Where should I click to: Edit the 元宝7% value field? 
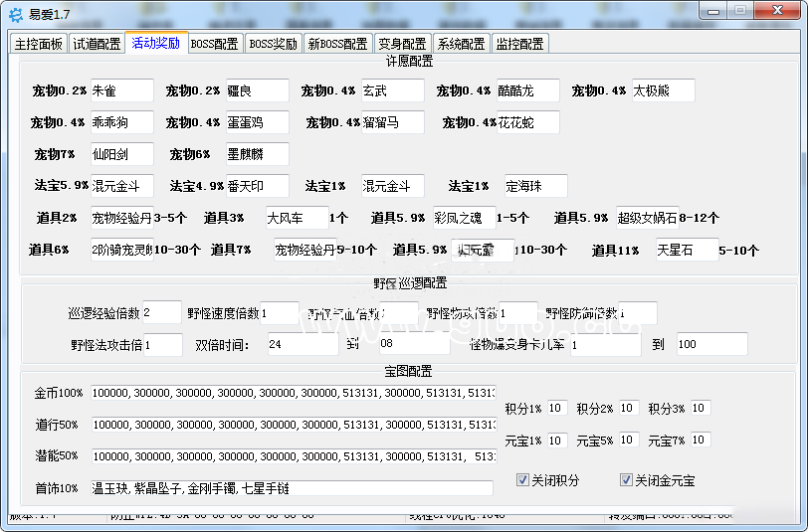pyautogui.click(x=701, y=440)
